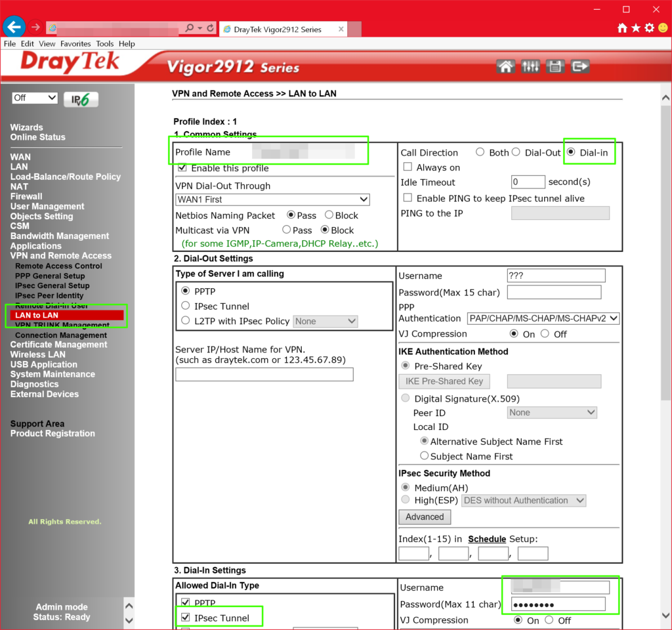672x630 pixels.
Task: Open the Edit menu
Action: point(28,44)
